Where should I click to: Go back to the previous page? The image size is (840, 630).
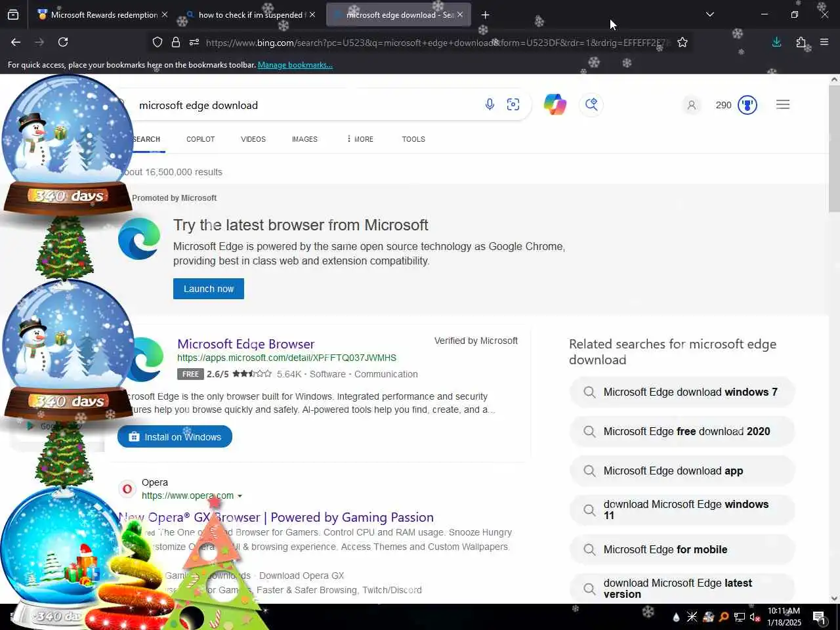click(x=16, y=42)
